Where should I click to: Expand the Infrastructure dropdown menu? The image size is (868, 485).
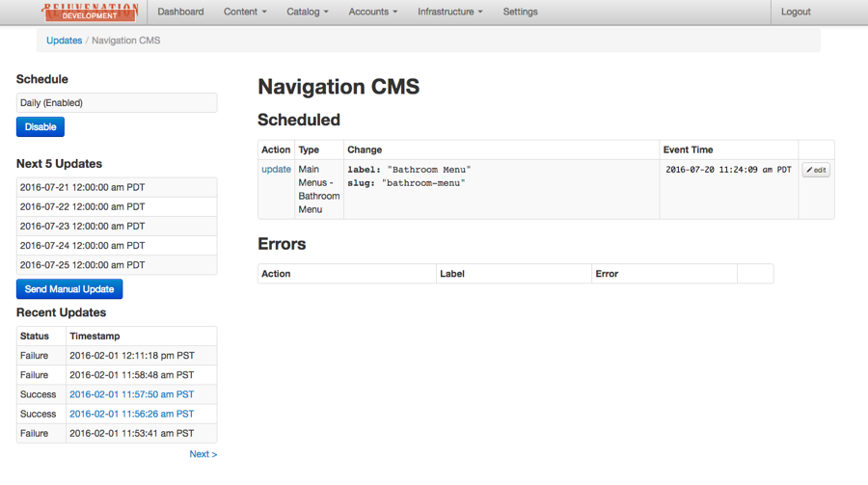click(450, 12)
